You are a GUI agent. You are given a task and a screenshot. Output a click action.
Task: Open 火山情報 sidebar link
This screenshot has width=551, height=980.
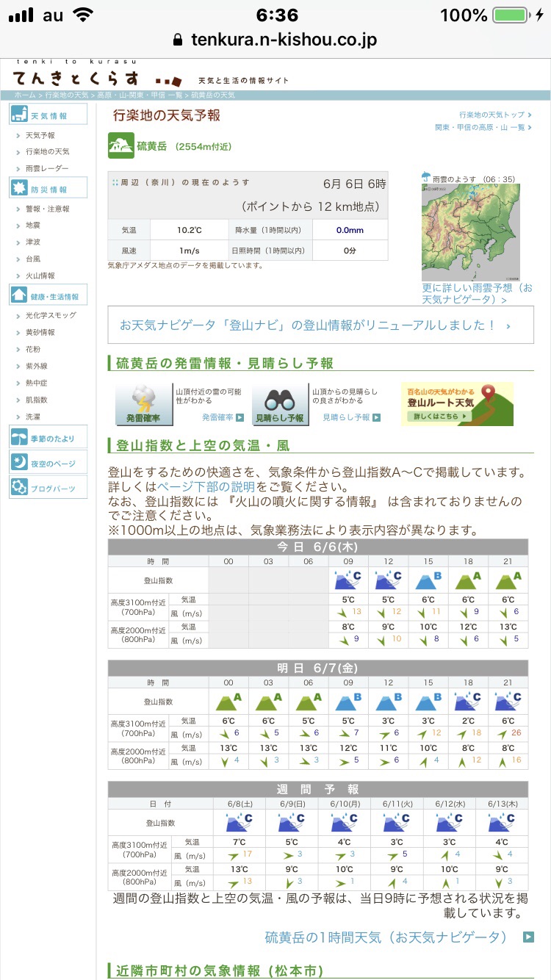pyautogui.click(x=40, y=275)
